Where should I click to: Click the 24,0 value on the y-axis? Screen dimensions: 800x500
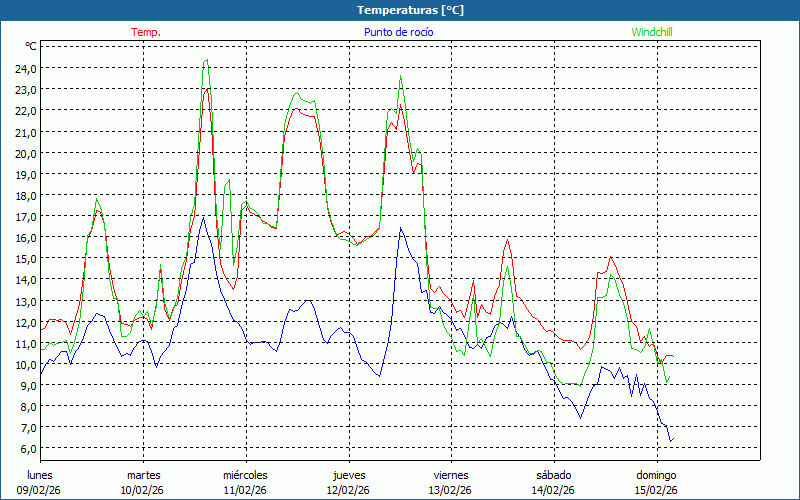coord(25,68)
